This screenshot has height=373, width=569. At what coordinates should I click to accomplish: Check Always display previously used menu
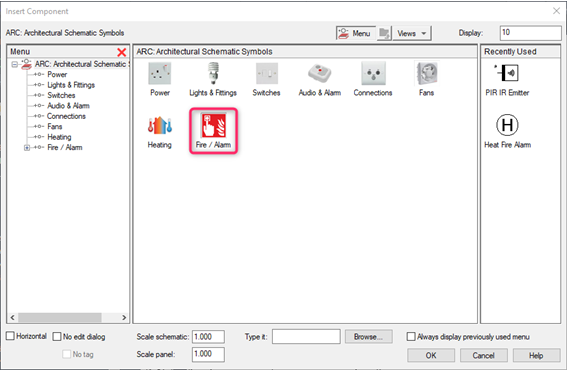coord(411,337)
